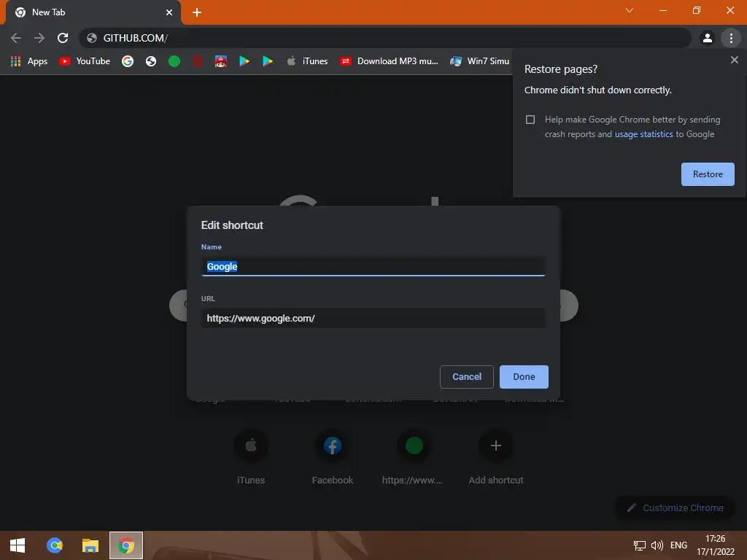
Task: Click into the shortcut URL field
Action: tap(373, 318)
